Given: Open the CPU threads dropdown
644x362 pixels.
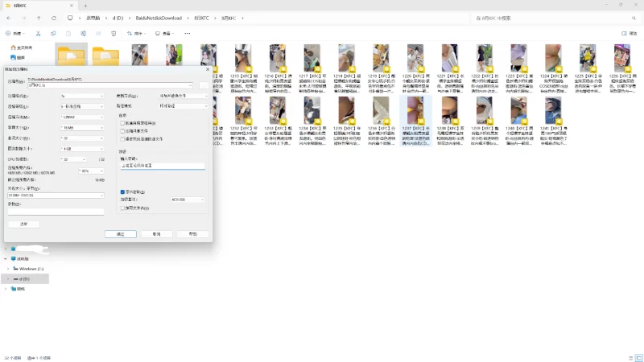Looking at the screenshot, I should click(73, 159).
